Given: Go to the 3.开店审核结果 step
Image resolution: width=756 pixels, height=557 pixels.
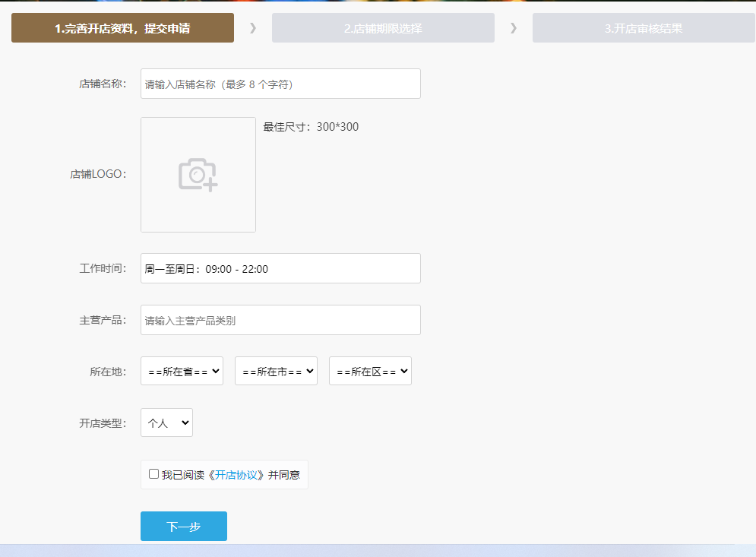Looking at the screenshot, I should [x=643, y=28].
